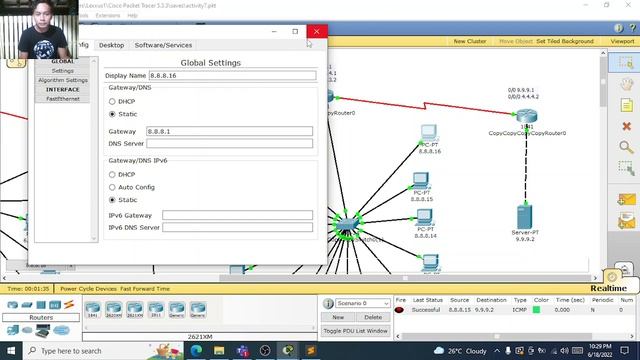This screenshot has width=640, height=360.
Task: Select the Resize Shape tool
Action: click(626, 168)
